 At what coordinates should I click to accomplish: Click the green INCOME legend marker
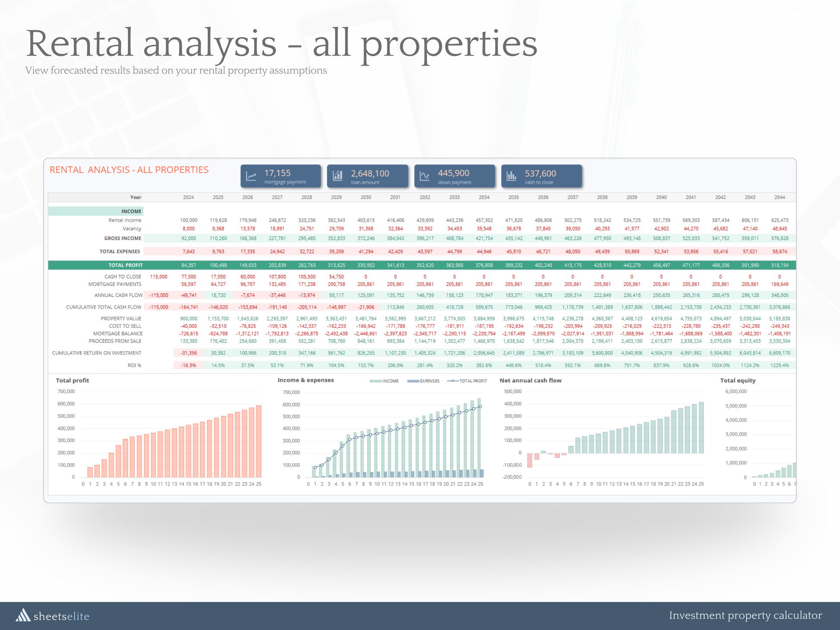coord(376,381)
